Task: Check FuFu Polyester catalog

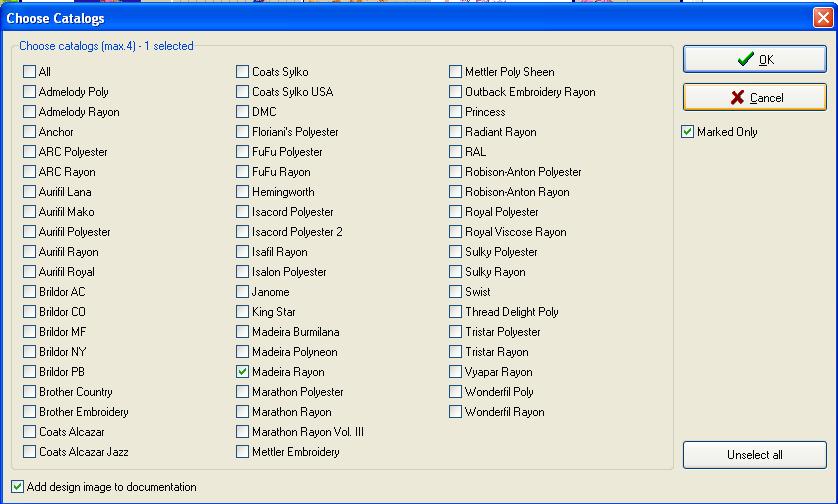Action: [x=242, y=152]
